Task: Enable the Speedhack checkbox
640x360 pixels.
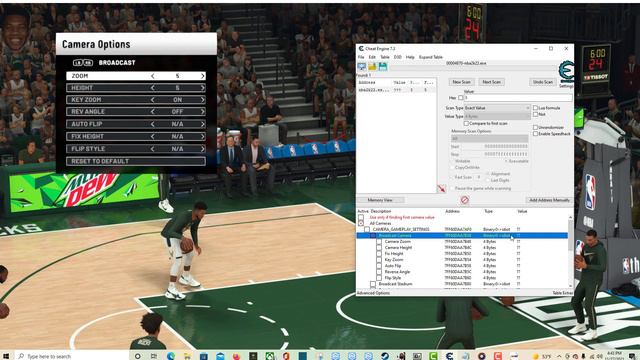Action: tap(535, 134)
